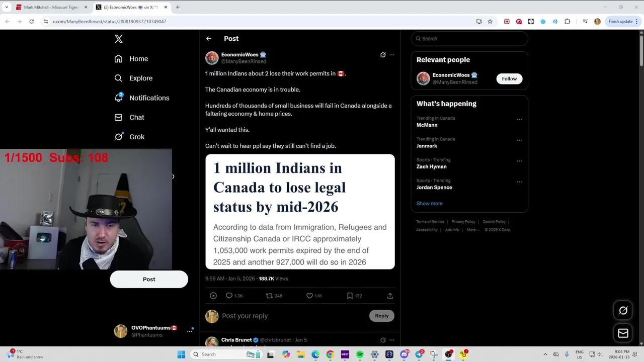Click the video play icon under post

pos(213,296)
